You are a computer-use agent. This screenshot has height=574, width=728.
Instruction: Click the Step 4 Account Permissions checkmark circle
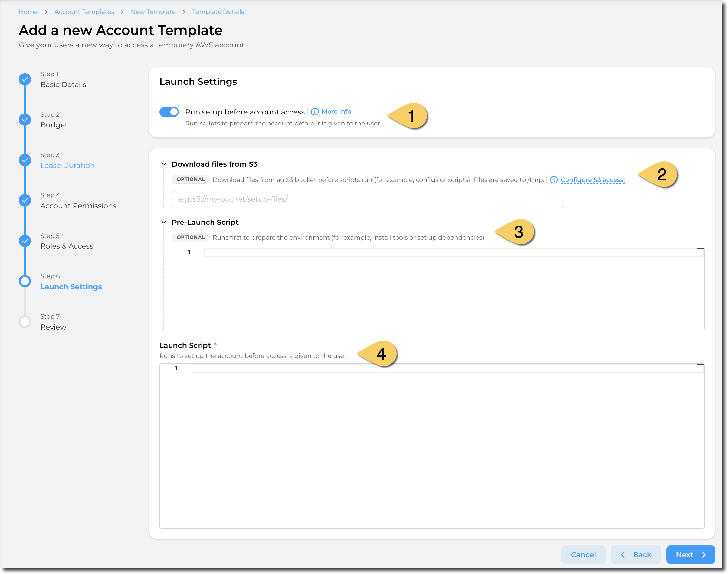[x=25, y=200]
